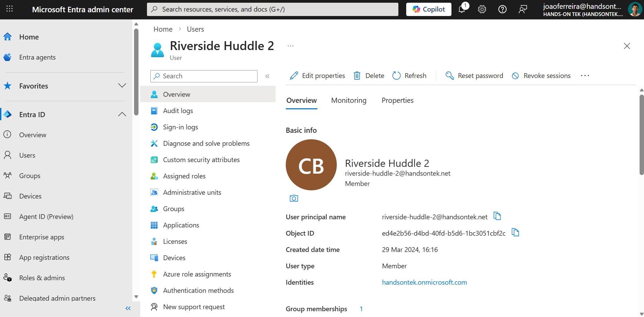Open Authentication methods

pos(198,290)
